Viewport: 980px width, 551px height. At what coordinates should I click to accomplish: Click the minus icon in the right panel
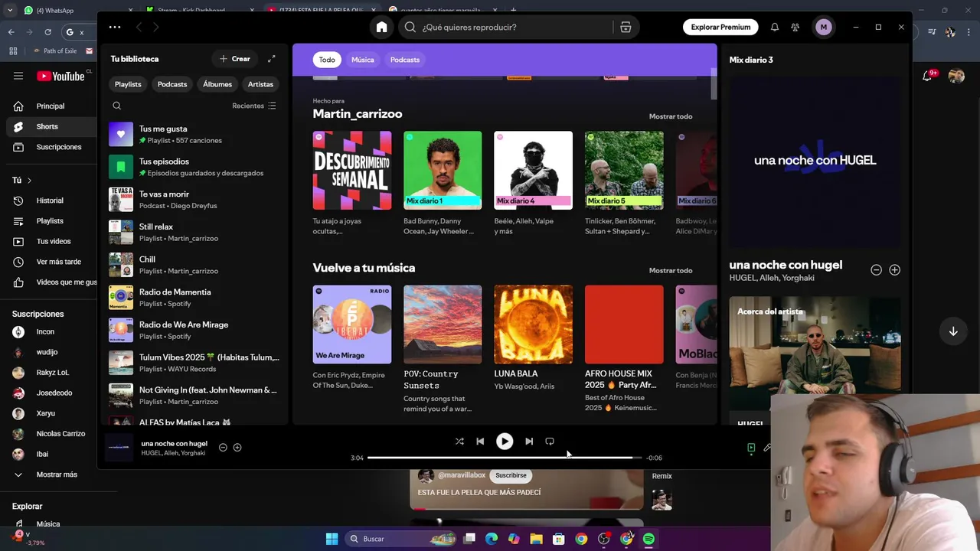[876, 269]
